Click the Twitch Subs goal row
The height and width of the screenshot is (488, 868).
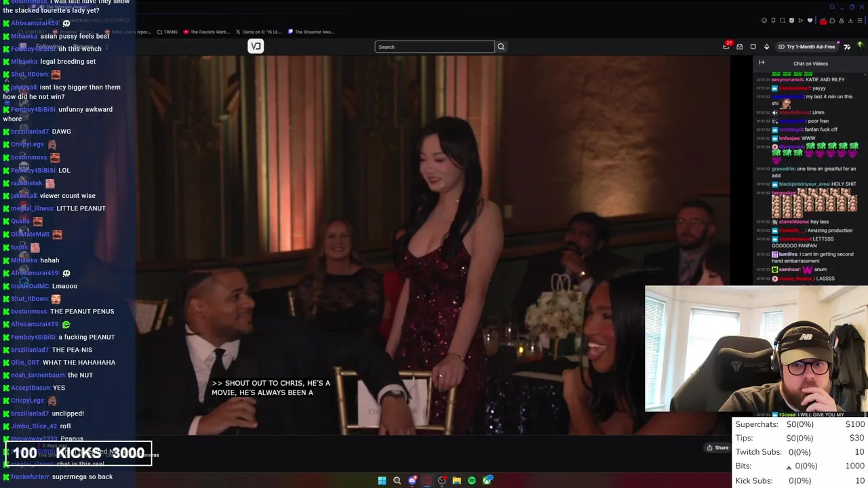(800, 452)
